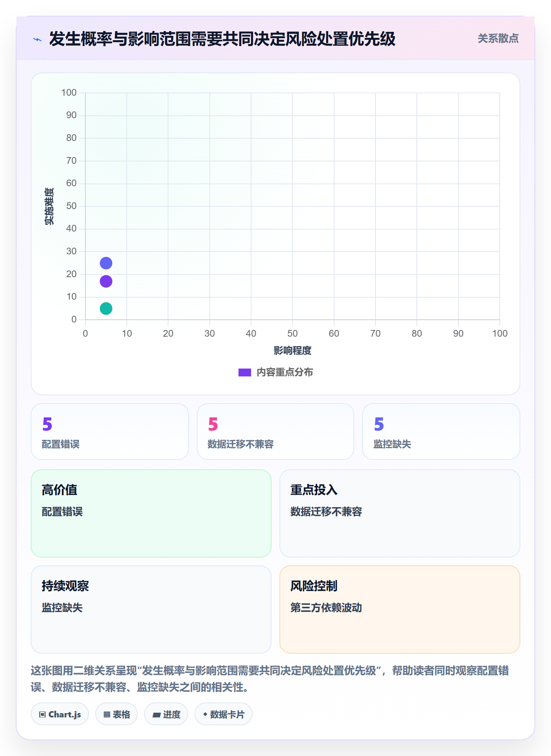
Task: Click the x-axis title 影响程度
Action: tap(292, 350)
